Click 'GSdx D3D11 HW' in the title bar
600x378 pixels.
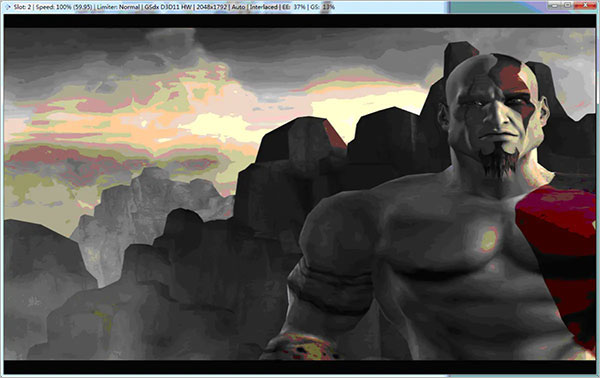pyautogui.click(x=168, y=7)
